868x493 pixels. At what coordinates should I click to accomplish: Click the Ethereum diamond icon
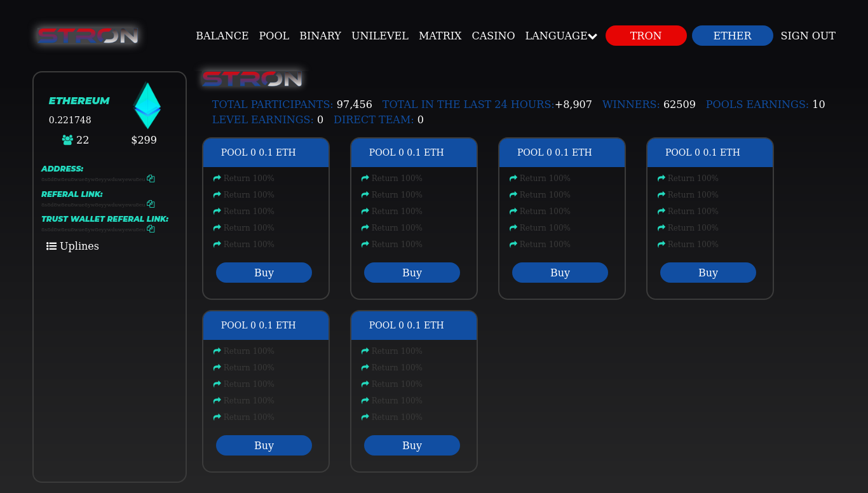(147, 105)
